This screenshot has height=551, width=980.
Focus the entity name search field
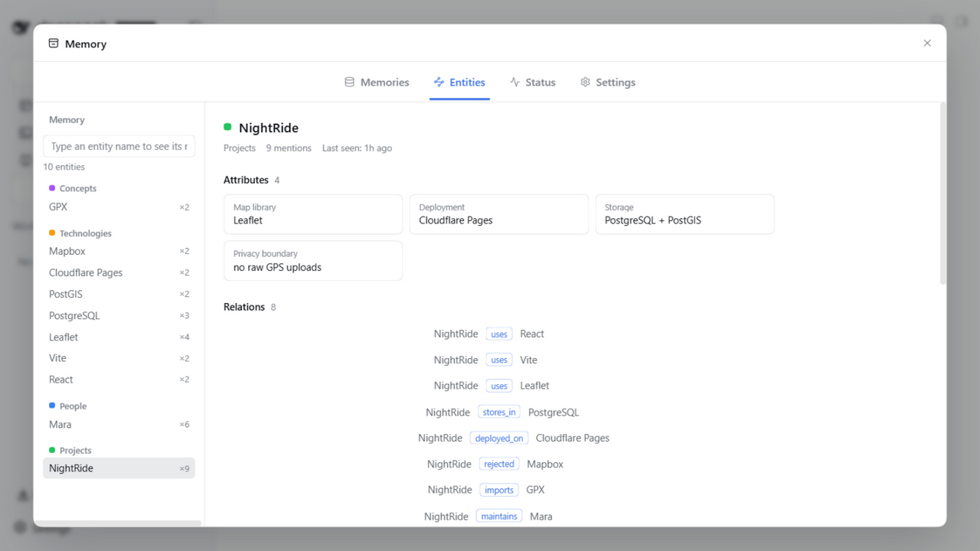pos(119,146)
